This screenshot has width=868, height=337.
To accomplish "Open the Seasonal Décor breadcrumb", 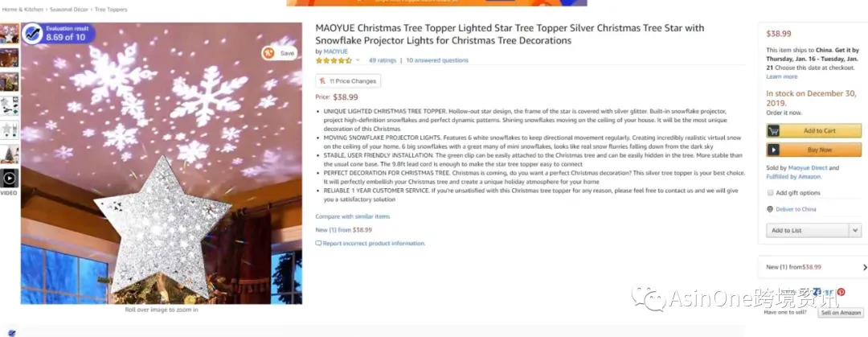I will [68, 10].
